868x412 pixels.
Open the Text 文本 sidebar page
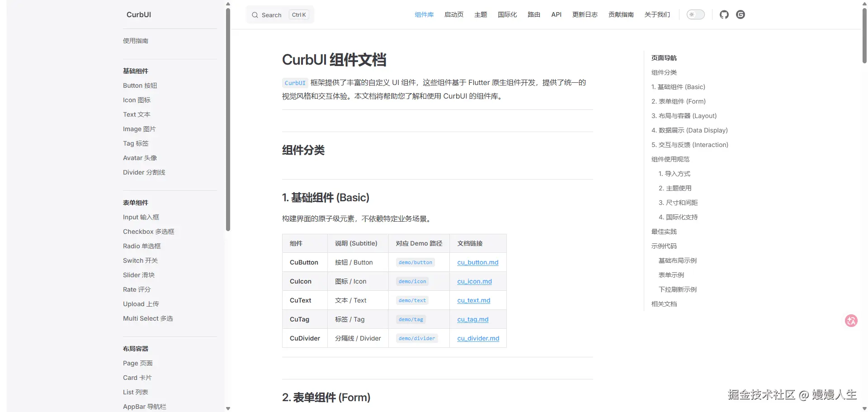pos(137,114)
